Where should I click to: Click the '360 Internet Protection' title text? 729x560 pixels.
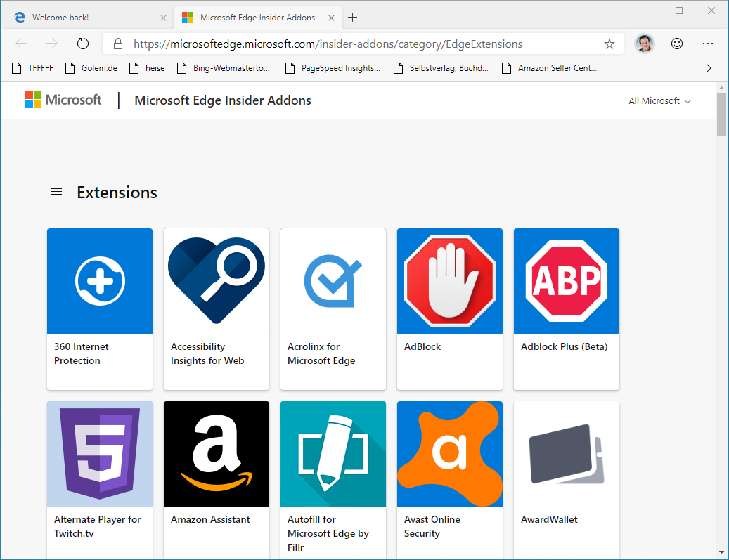82,353
